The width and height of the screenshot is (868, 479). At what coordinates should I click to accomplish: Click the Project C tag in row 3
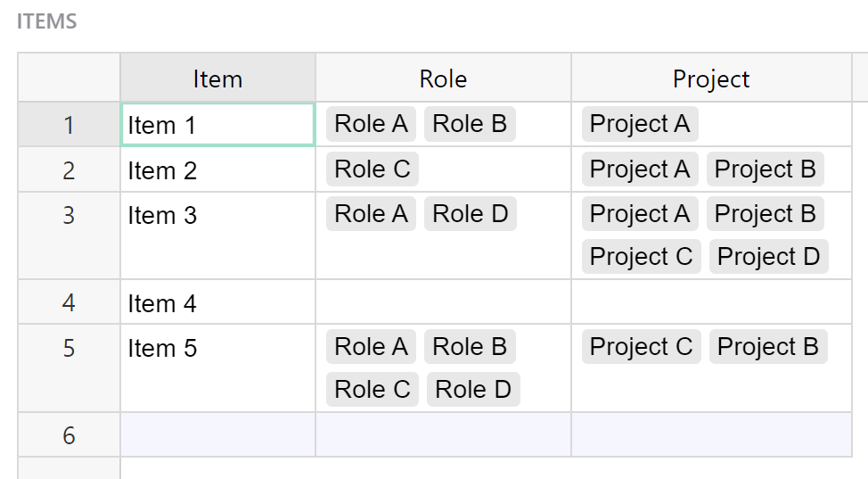[x=641, y=256]
